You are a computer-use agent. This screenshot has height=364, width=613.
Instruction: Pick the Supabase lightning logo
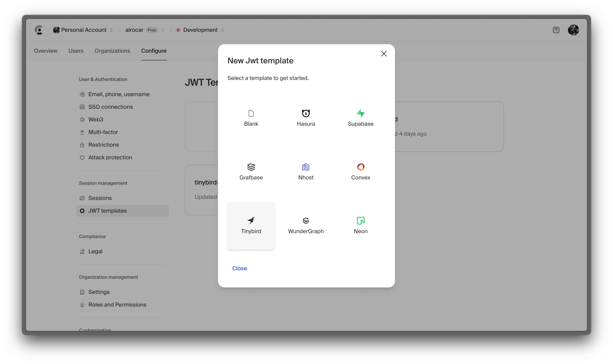coord(360,113)
